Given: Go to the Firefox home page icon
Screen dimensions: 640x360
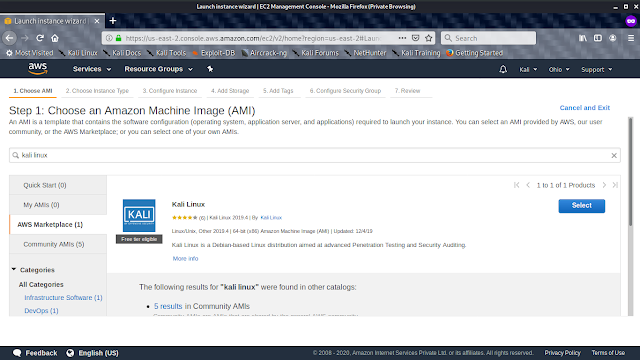Looking at the screenshot, I should [x=55, y=38].
